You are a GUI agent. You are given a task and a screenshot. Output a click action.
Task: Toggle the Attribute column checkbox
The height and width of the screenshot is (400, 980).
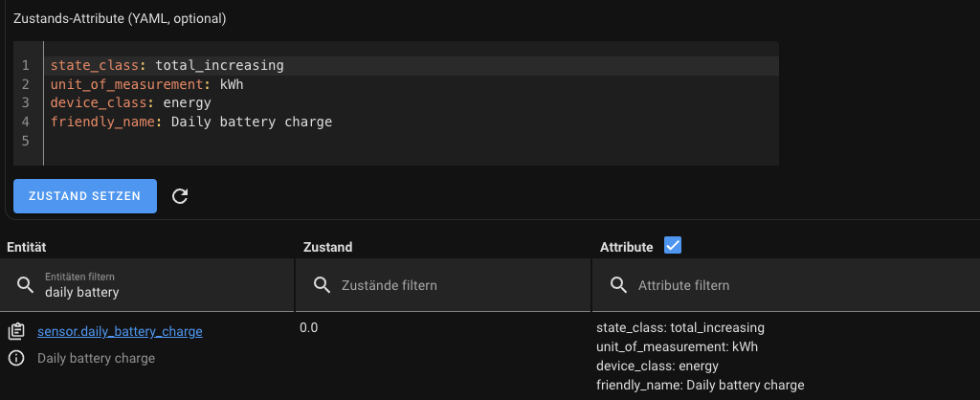673,246
